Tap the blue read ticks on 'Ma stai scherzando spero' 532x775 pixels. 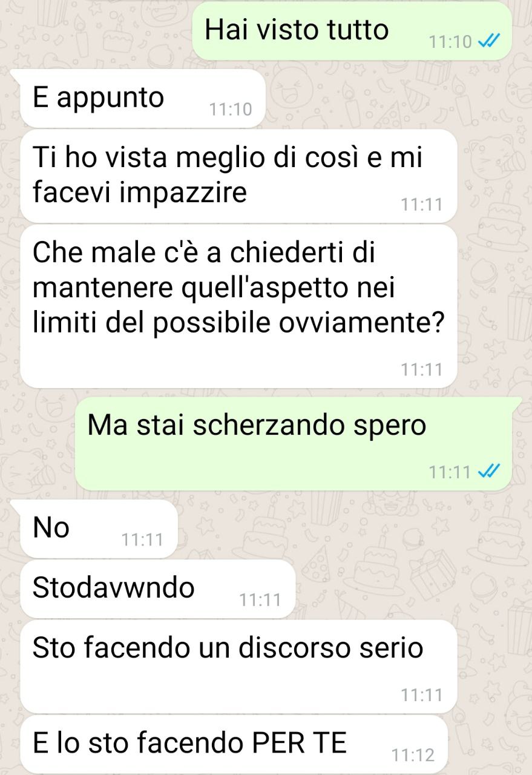(x=488, y=471)
